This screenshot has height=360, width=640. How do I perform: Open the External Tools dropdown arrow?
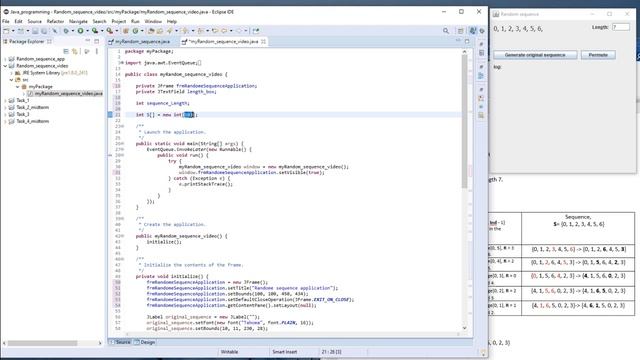117,31
